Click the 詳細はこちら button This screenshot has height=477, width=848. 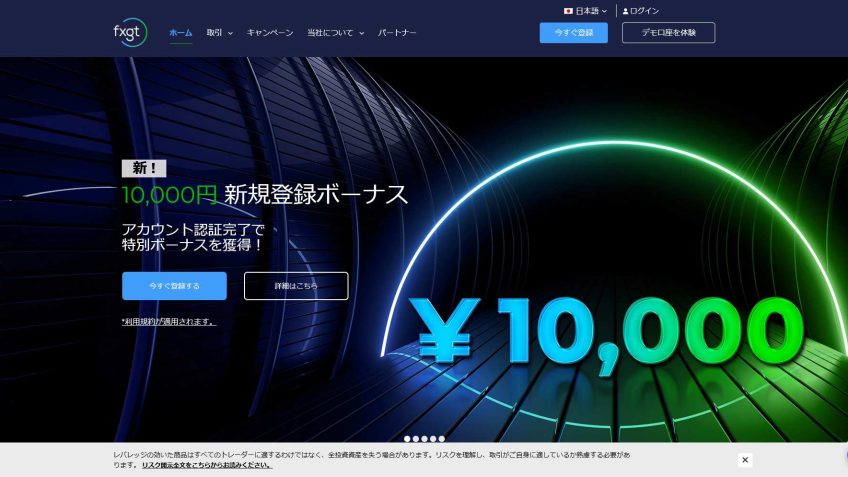(296, 286)
